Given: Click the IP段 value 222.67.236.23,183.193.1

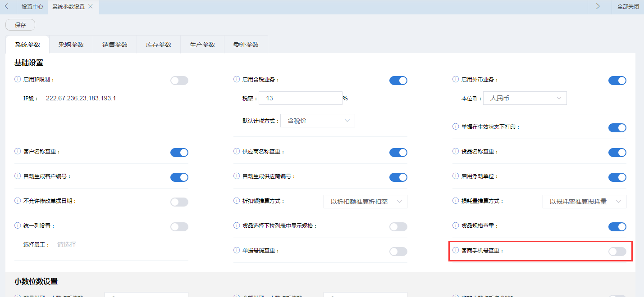Looking at the screenshot, I should pos(81,98).
